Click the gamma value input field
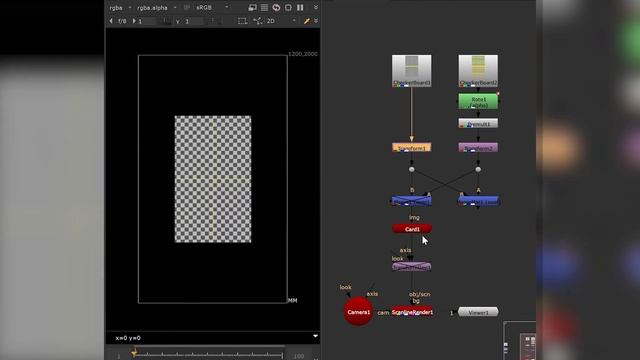Screen dimensions: 640x360 (x=194, y=21)
